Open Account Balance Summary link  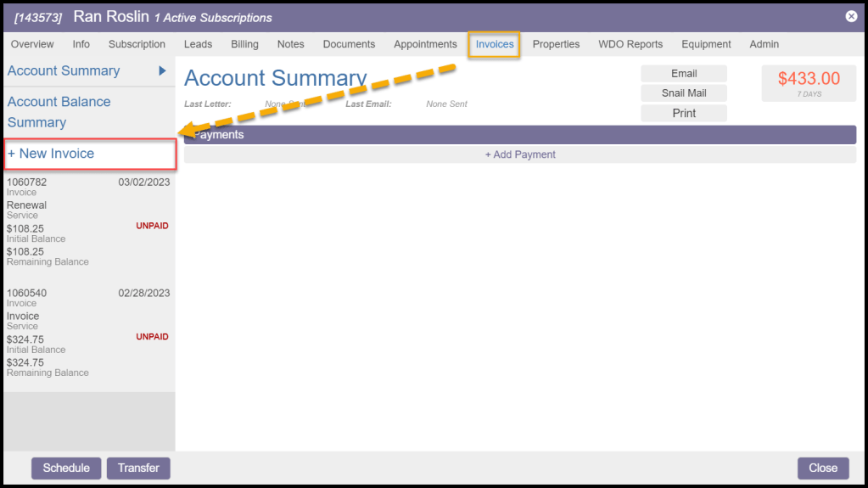point(59,112)
